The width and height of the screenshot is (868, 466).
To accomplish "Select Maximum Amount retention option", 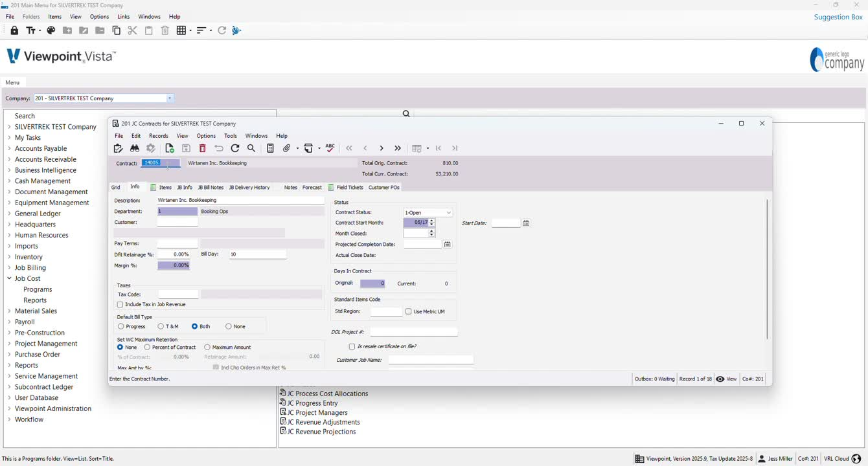I will tap(207, 348).
